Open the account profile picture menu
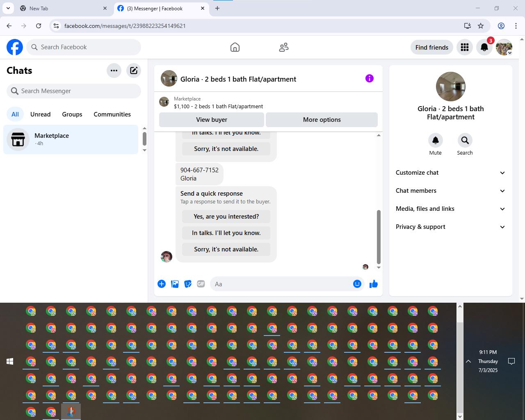Screen dimensions: 525x420 click(x=504, y=47)
